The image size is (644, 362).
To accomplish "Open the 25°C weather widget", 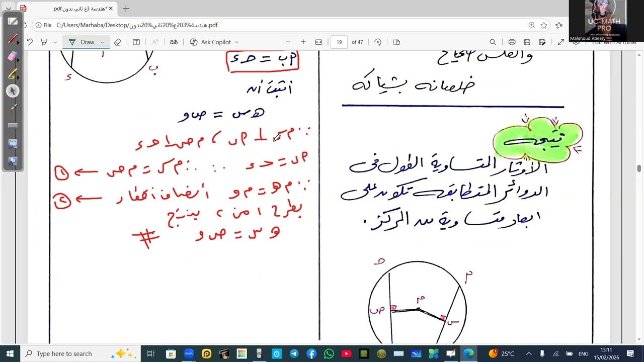I will click(x=501, y=353).
